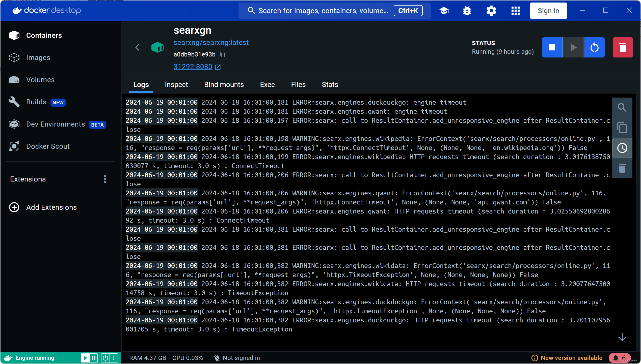Click Add Extensions
641x364 pixels.
coord(43,207)
